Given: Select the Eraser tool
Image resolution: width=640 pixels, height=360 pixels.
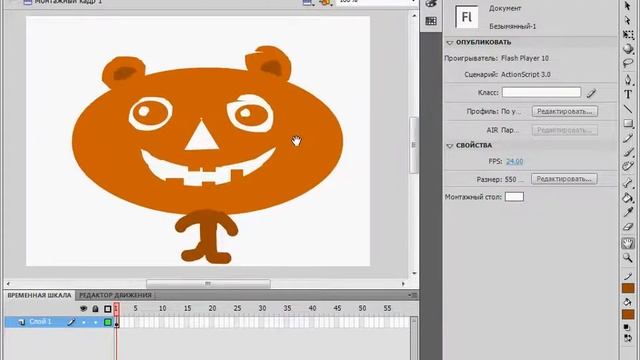Looking at the screenshot, I should tap(628, 227).
